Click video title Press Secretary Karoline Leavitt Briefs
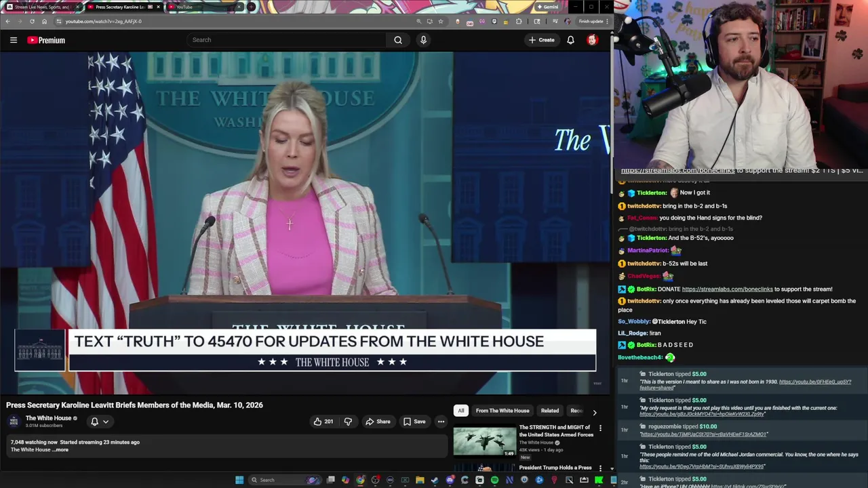 tap(134, 405)
